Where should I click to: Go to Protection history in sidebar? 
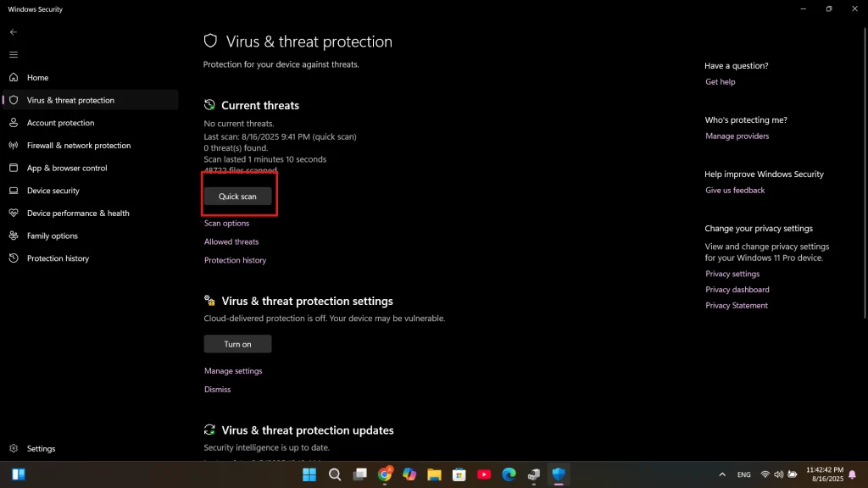tap(58, 258)
